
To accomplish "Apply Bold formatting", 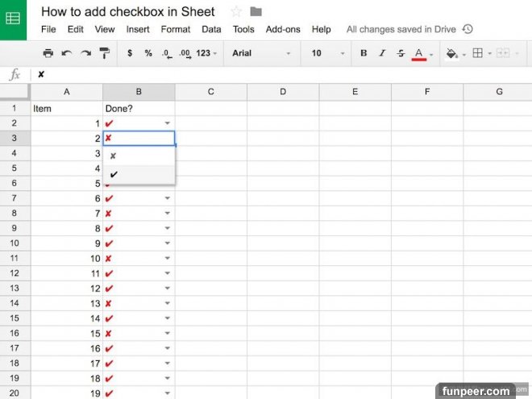I will coord(363,53).
